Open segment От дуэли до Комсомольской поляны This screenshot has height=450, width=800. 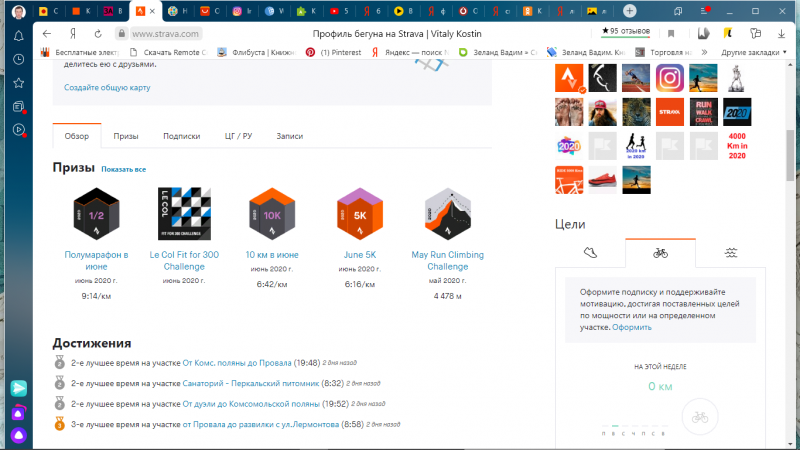(251, 404)
